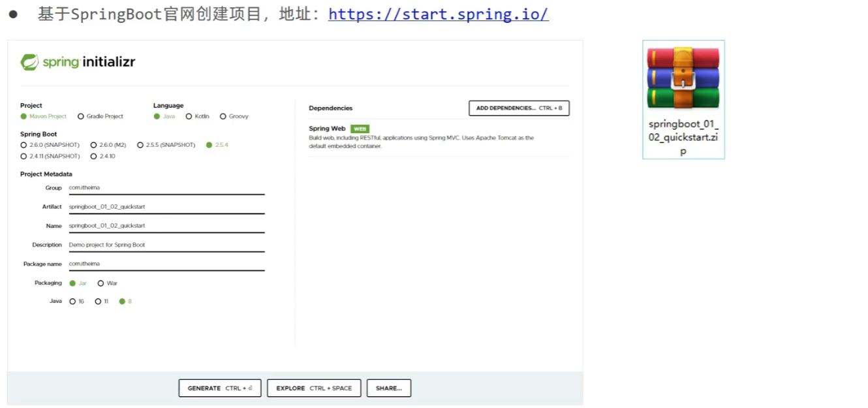Click the Dependencies section heading
Image resolution: width=868 pixels, height=408 pixels.
tap(330, 108)
